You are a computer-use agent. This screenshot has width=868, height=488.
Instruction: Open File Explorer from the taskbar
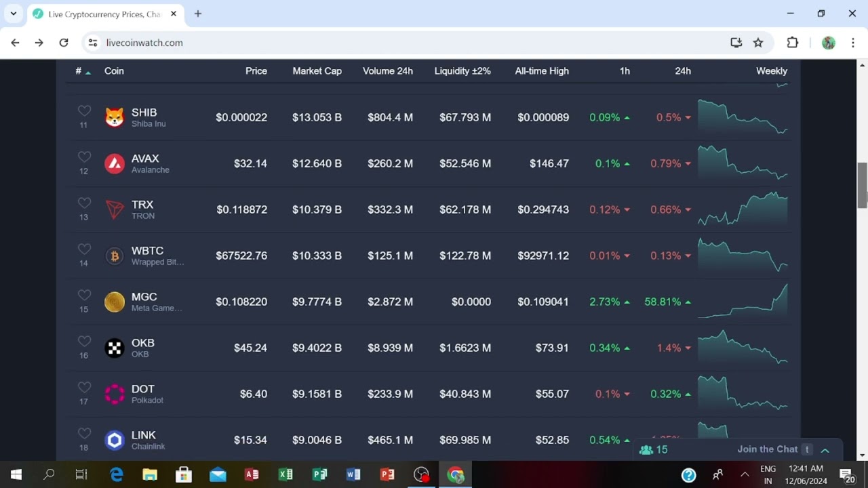[x=150, y=474]
